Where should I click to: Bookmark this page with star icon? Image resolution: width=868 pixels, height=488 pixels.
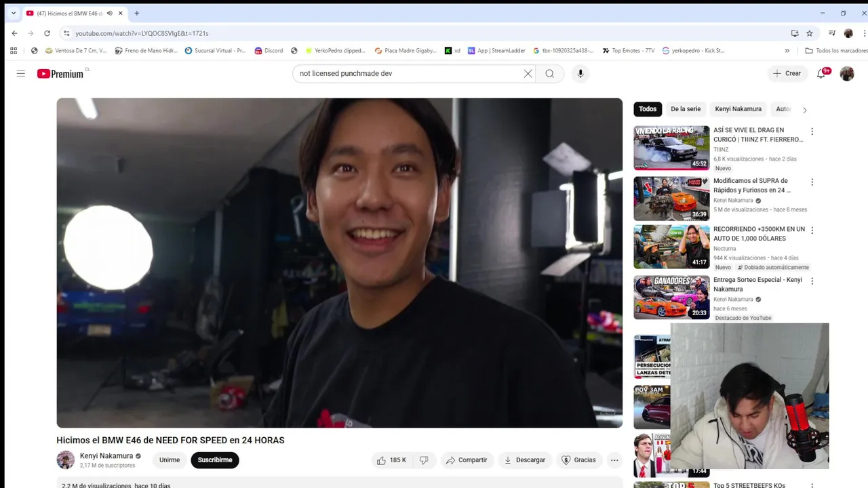(x=809, y=33)
